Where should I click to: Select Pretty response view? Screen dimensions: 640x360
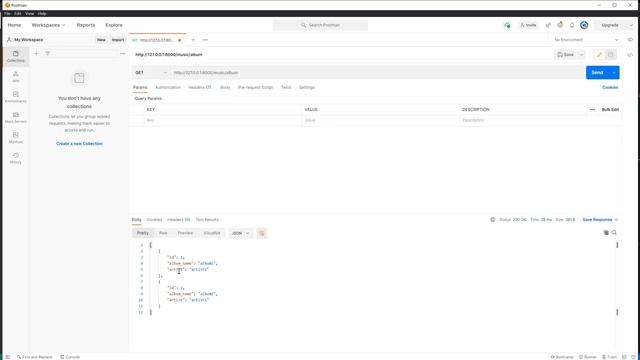[x=143, y=233]
